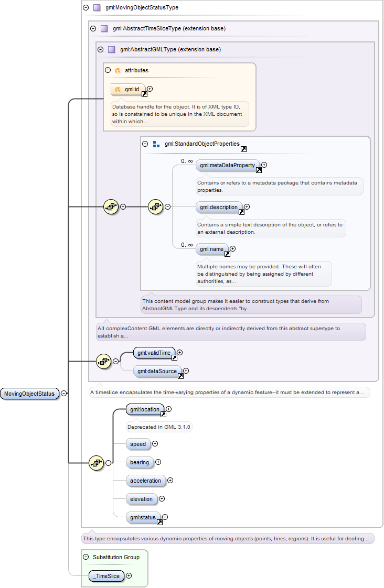Expand the elevation element plus button

point(162,499)
